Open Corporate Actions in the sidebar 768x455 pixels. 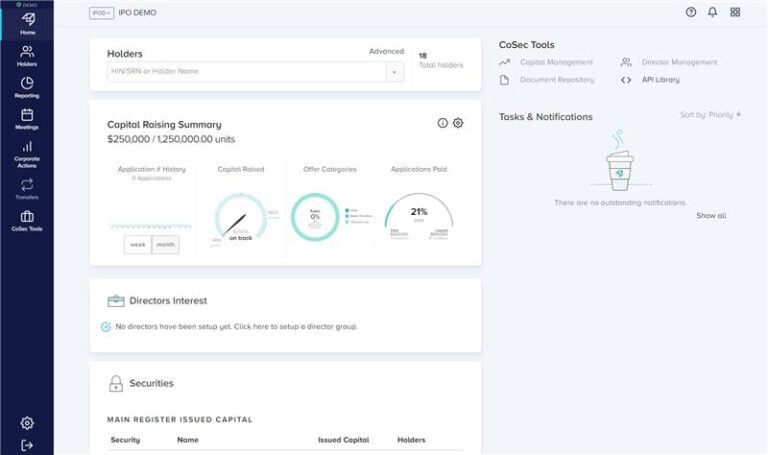(27, 153)
